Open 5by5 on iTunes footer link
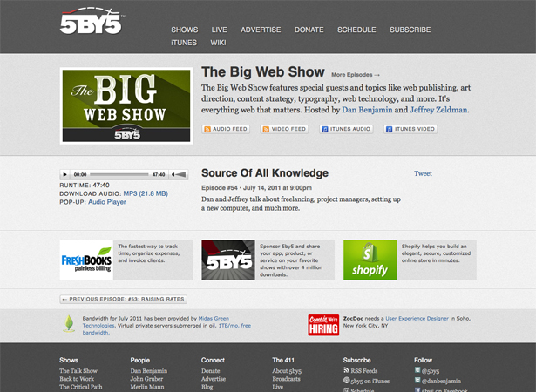 (370, 381)
